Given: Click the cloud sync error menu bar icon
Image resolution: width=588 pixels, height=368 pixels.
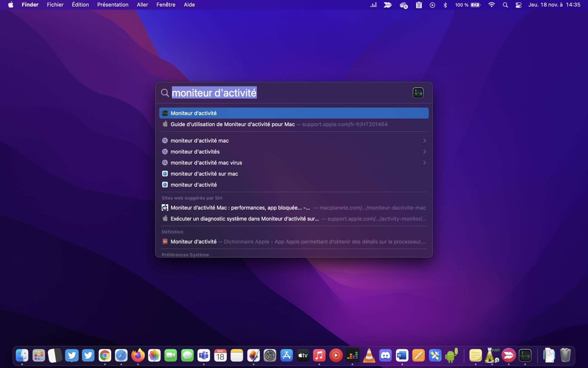Looking at the screenshot, I should pyautogui.click(x=404, y=5).
